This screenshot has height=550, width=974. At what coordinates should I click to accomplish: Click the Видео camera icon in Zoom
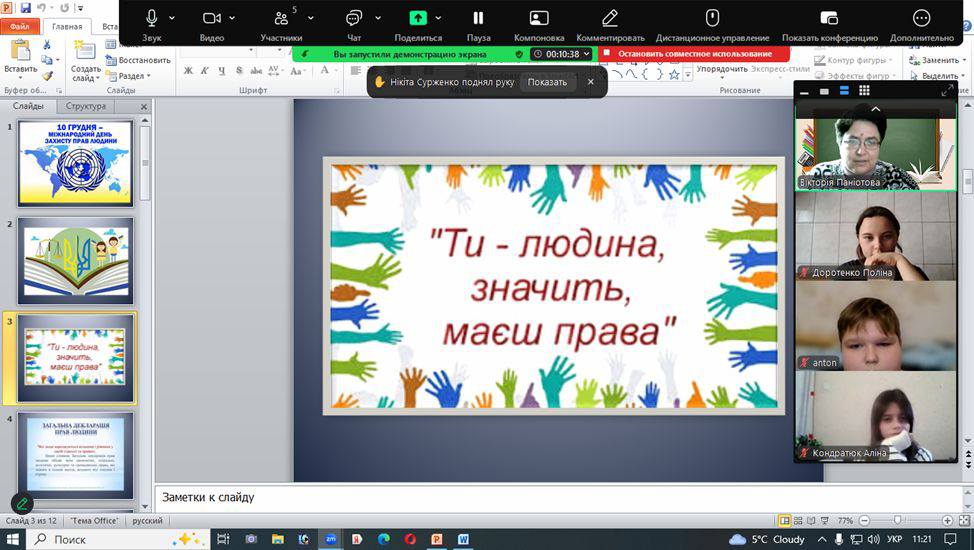tap(211, 18)
